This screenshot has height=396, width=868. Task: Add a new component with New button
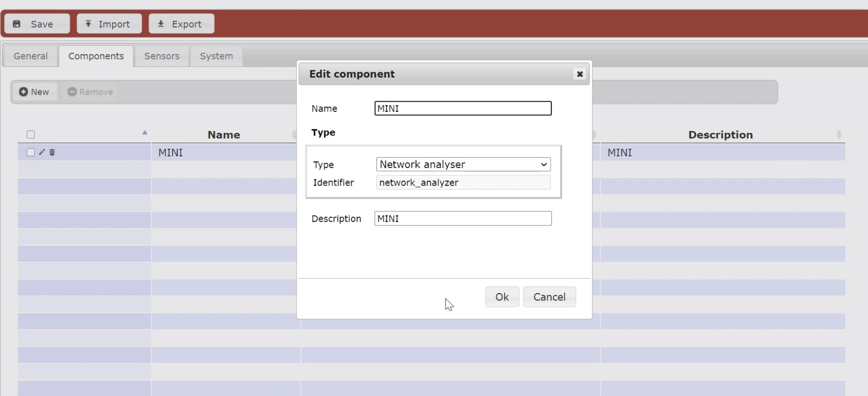tap(35, 92)
